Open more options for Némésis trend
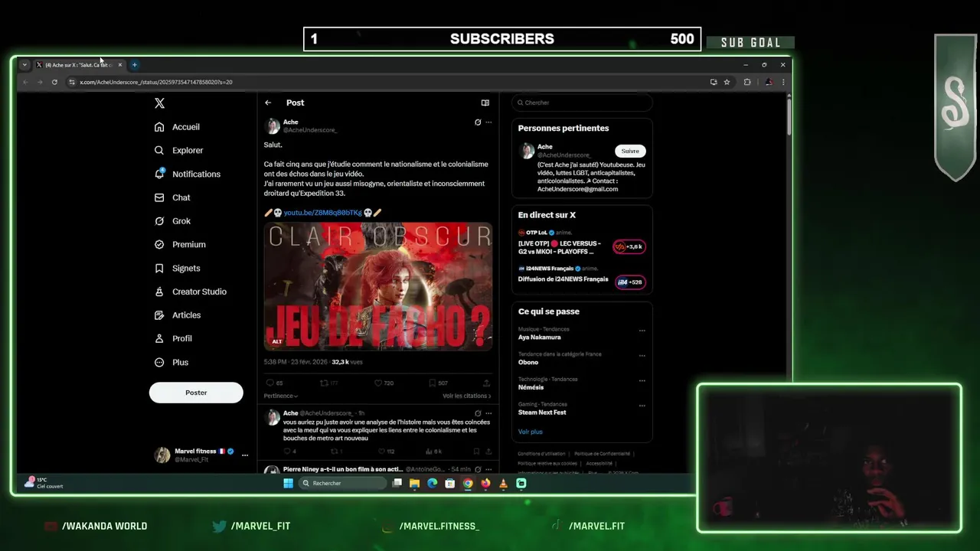This screenshot has height=551, width=980. (642, 380)
